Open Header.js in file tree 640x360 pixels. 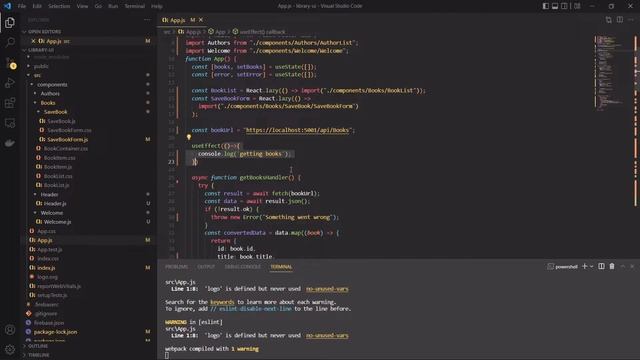55,203
